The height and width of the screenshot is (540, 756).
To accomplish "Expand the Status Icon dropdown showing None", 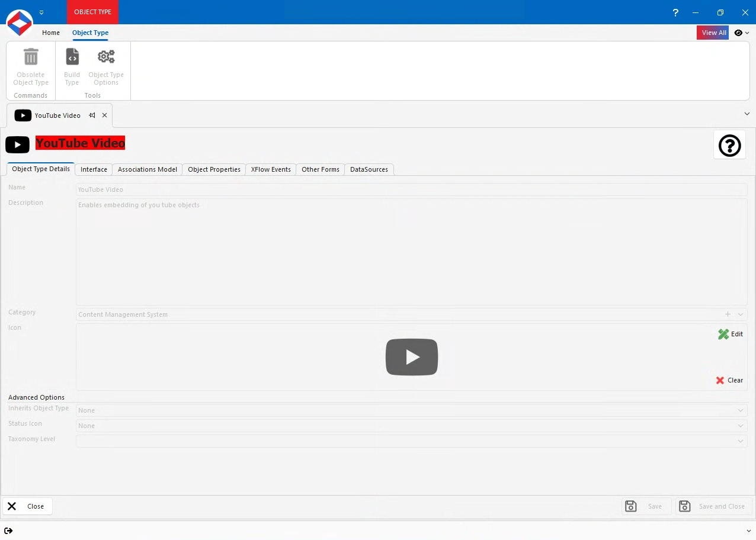I will [740, 425].
